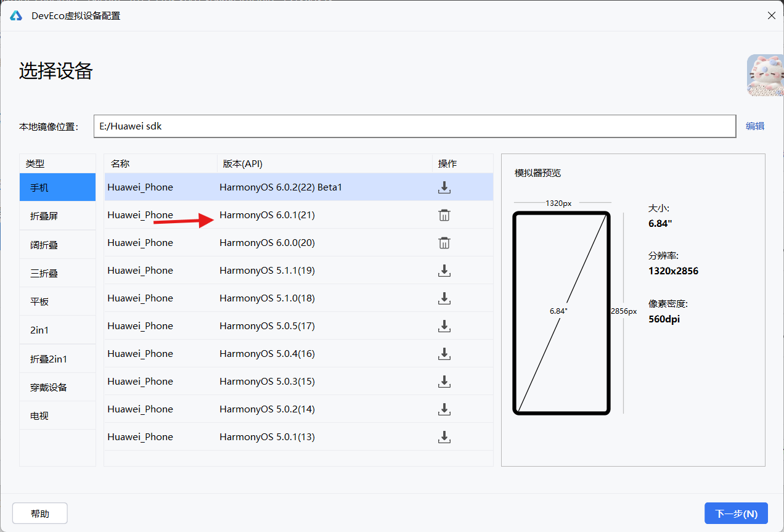Screen dimensions: 784x532
Task: Click the local image path field
Action: click(415, 126)
